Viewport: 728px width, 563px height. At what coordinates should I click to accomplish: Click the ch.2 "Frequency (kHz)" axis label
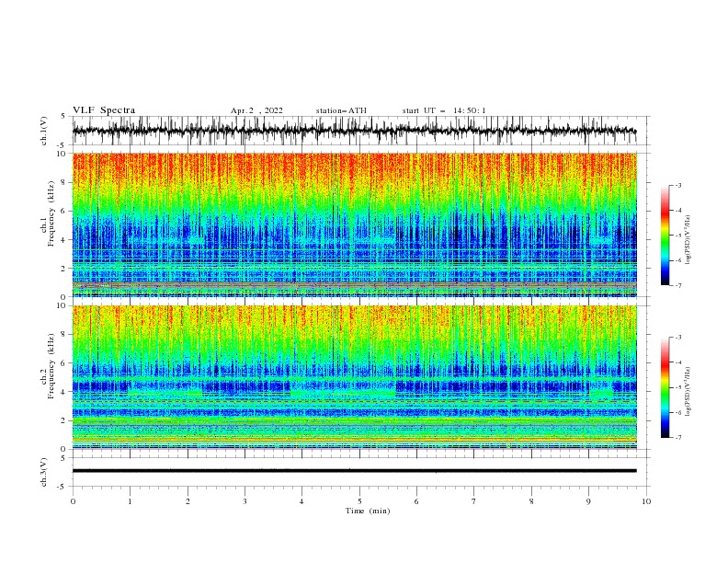pos(51,366)
